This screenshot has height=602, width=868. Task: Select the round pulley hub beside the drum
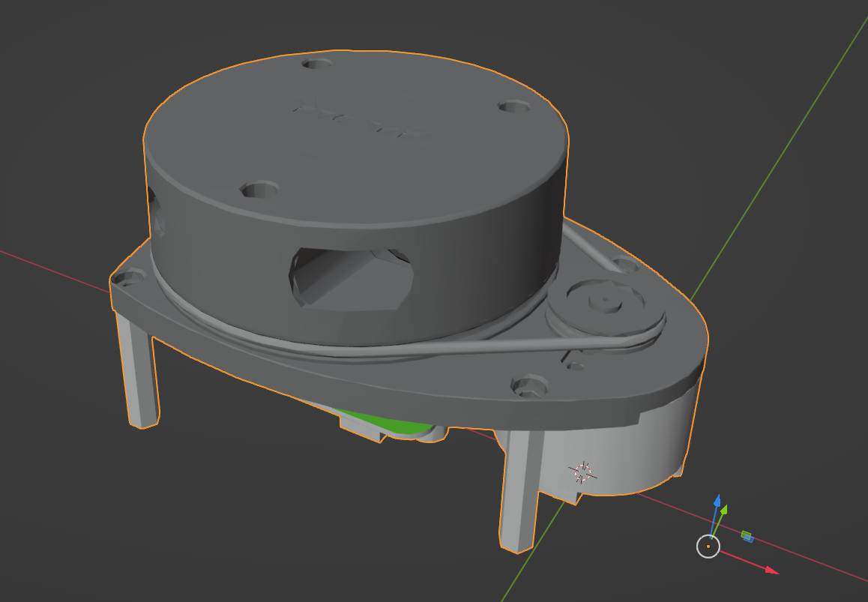pyautogui.click(x=604, y=304)
